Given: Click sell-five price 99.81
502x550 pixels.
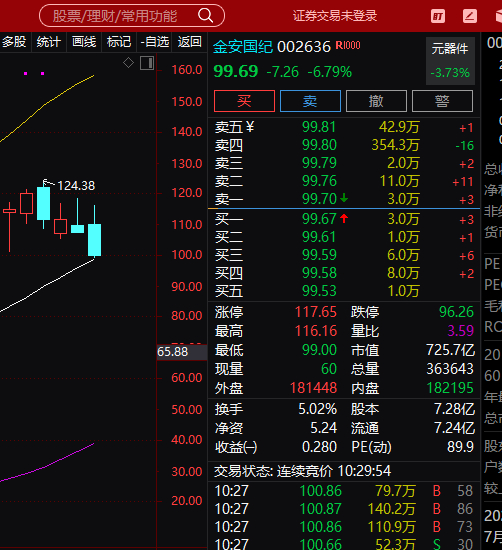Looking at the screenshot, I should [319, 127].
